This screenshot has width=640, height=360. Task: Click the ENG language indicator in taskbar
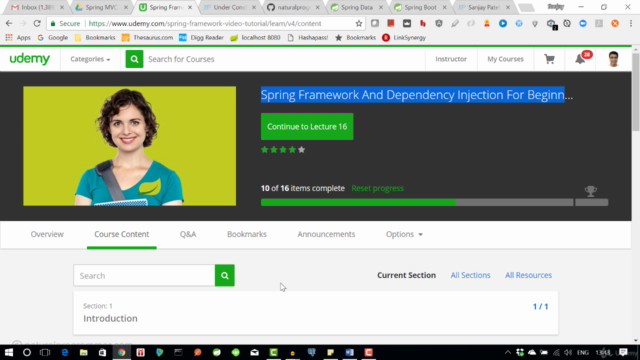tap(583, 352)
